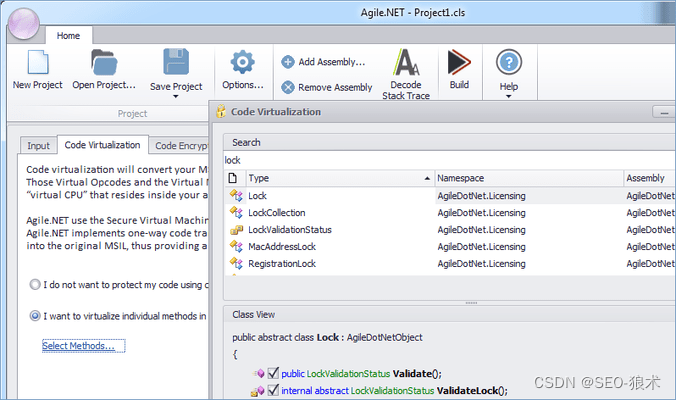Select the 'RegistrationLock' type row
The image size is (676, 400).
tap(450, 263)
